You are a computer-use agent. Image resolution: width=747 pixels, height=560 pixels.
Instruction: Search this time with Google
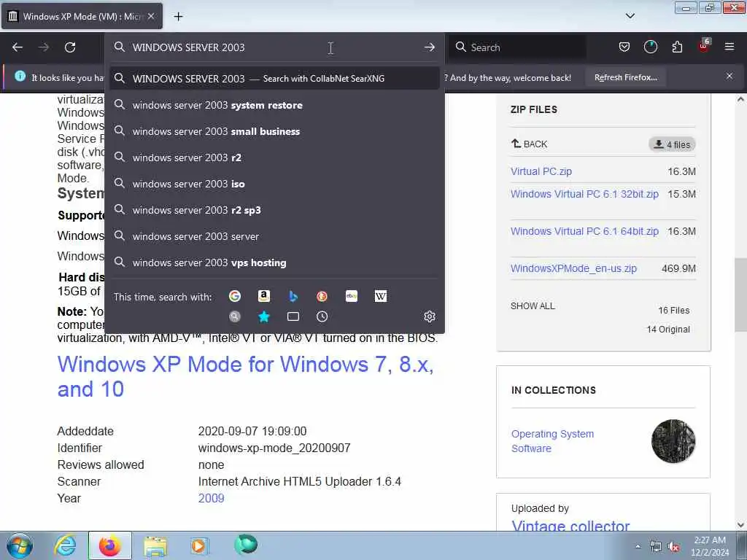[234, 296]
